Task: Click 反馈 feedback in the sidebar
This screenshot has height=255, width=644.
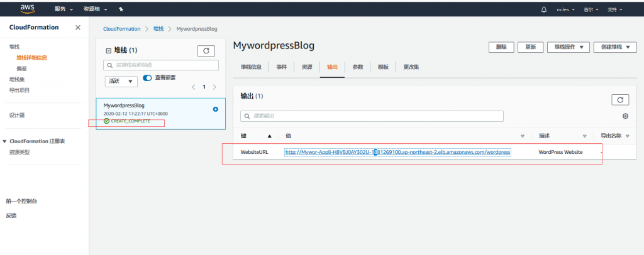Action: coord(11,215)
